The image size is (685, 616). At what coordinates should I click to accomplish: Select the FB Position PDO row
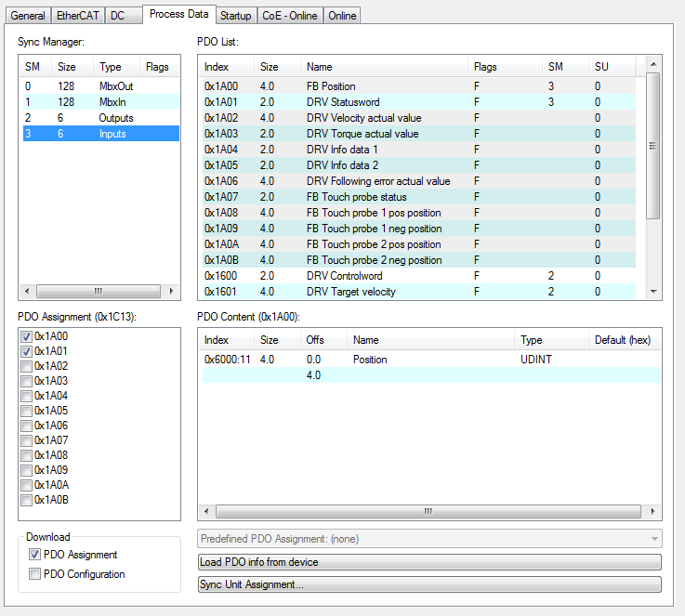(x=419, y=86)
